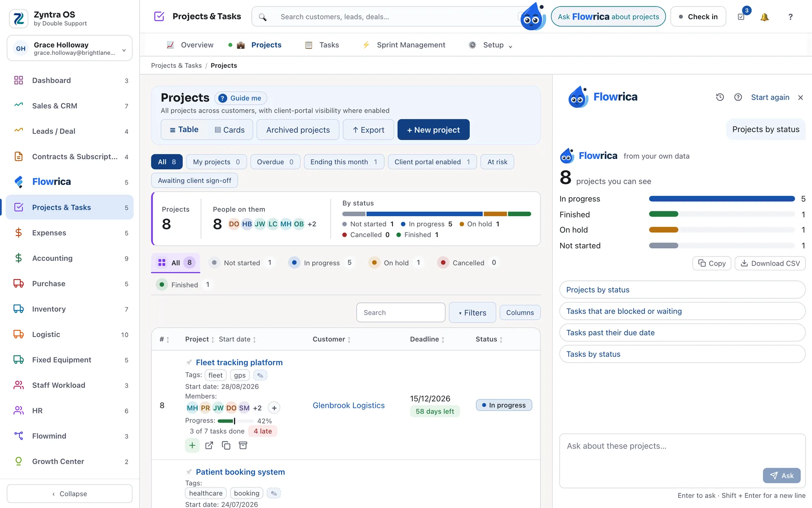Create a New project

(434, 130)
